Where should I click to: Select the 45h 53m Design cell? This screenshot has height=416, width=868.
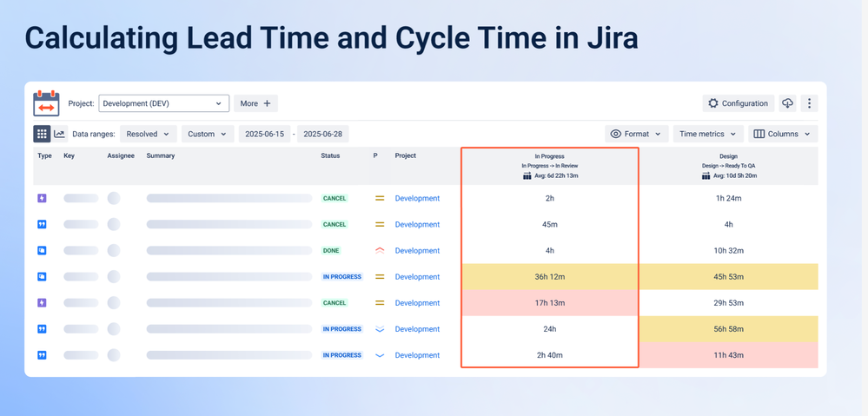click(x=728, y=276)
